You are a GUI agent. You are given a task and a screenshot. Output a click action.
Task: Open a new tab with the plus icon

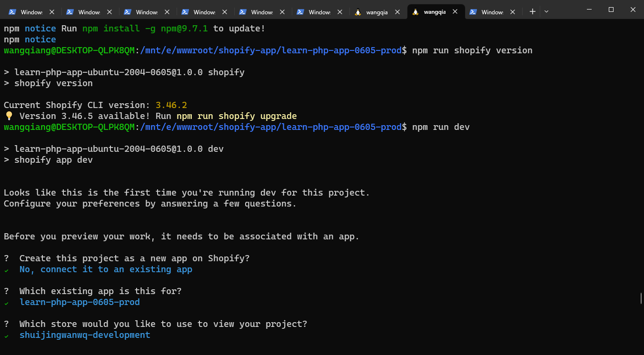tap(532, 12)
